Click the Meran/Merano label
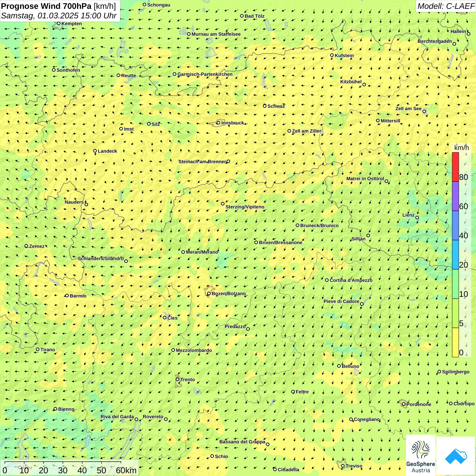The image size is (476, 476). pos(202,252)
